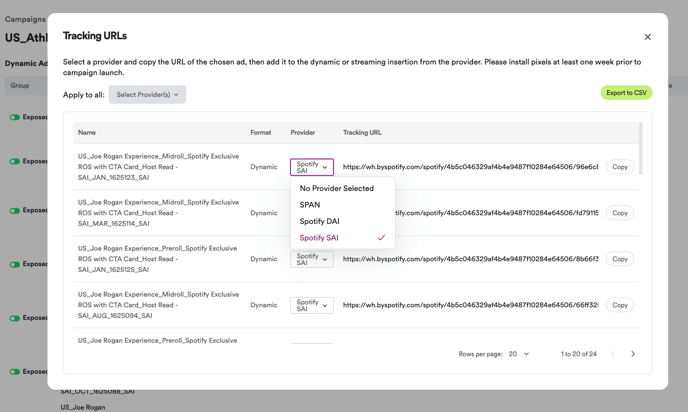Image resolution: width=688 pixels, height=412 pixels.
Task: Select tracking URL ending in 8b66f3
Action: click(470, 259)
